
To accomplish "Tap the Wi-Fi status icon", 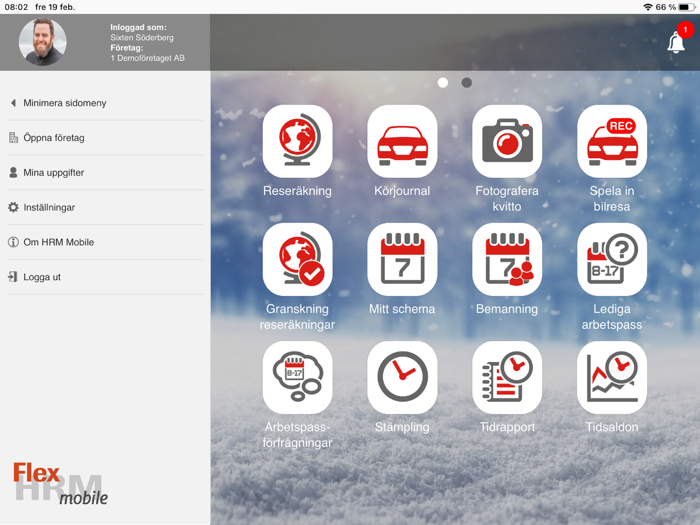I will pos(647,7).
